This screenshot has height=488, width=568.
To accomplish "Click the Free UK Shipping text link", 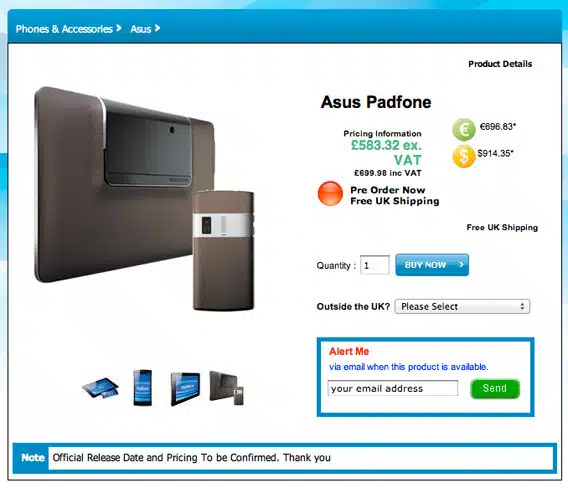I will pyautogui.click(x=502, y=228).
